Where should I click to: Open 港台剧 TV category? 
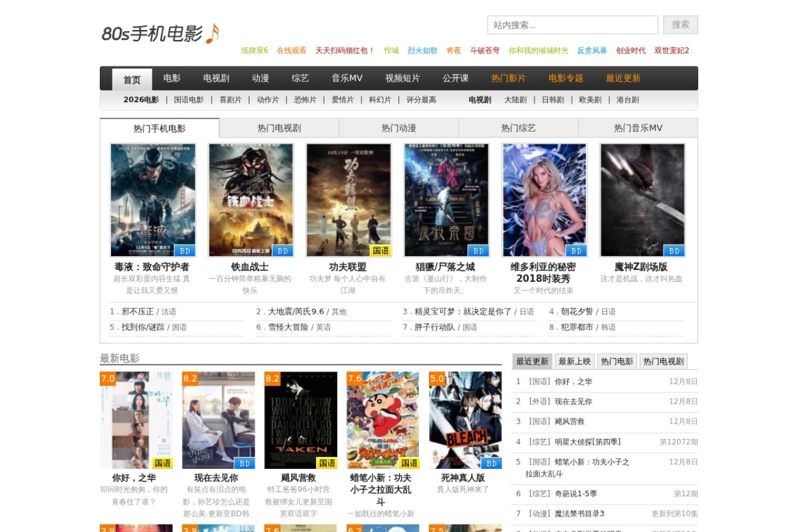click(x=628, y=100)
